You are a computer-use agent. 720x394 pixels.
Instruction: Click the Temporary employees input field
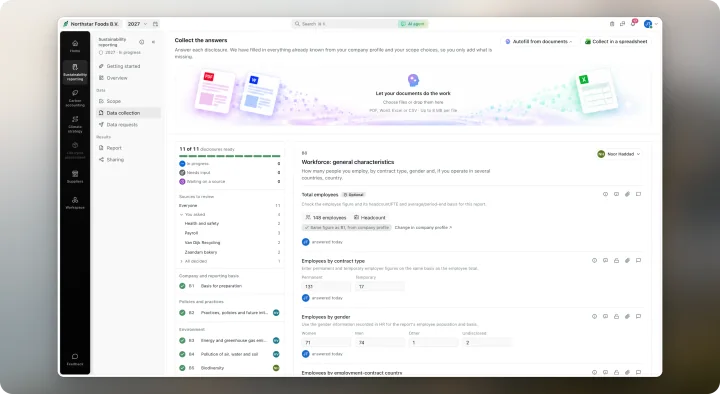coord(380,287)
